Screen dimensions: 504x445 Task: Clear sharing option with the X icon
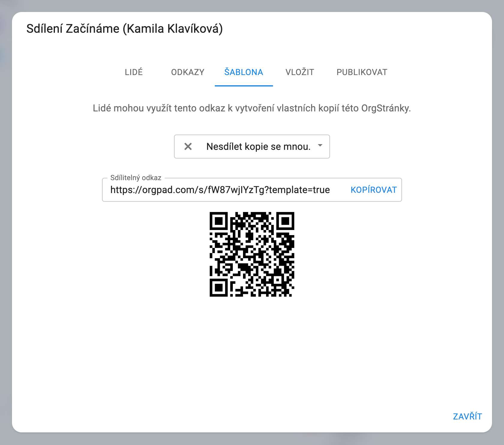point(188,147)
